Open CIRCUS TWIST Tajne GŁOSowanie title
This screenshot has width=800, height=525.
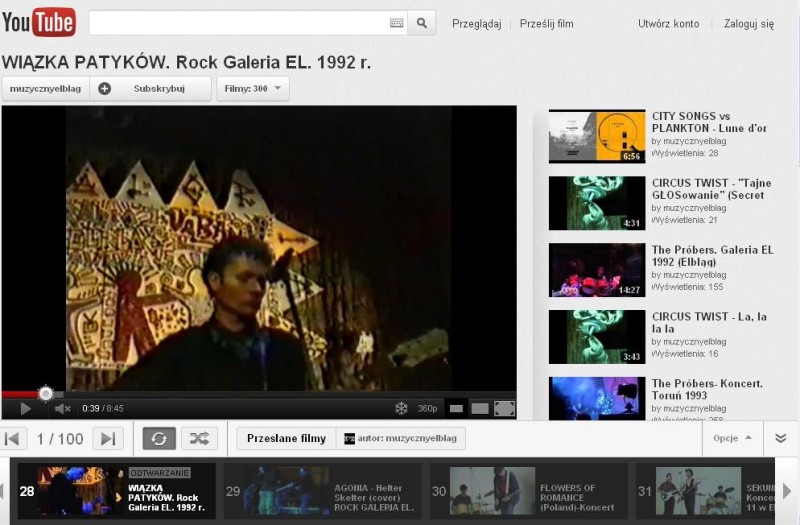(711, 189)
